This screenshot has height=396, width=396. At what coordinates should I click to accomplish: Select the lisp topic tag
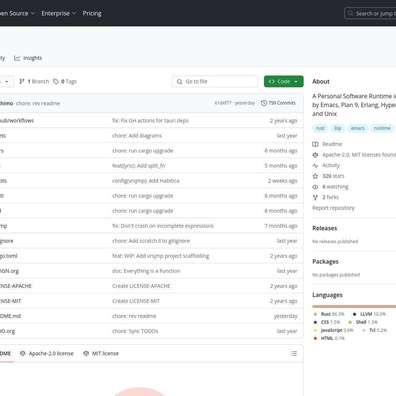click(338, 128)
